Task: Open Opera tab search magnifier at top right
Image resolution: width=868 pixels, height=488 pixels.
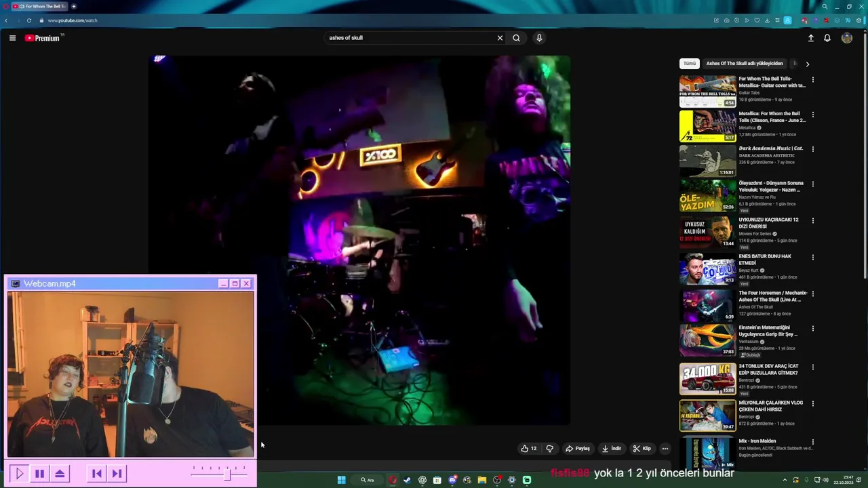Action: 825,6
